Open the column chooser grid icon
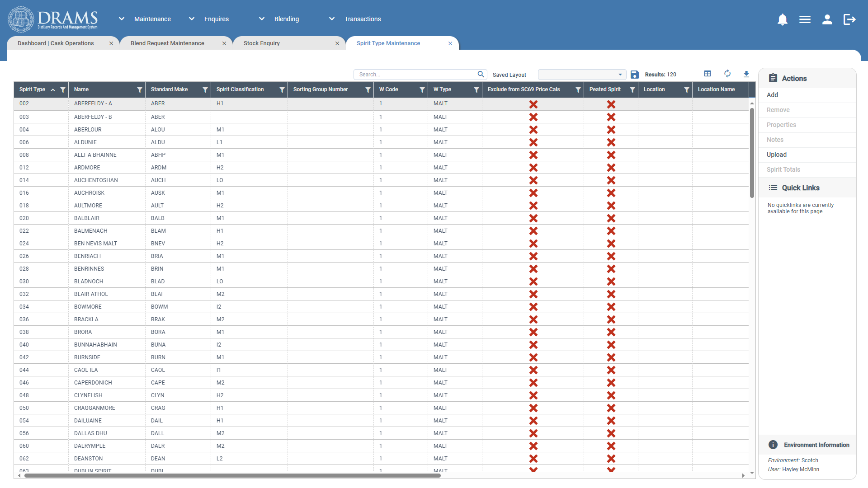 click(x=708, y=74)
